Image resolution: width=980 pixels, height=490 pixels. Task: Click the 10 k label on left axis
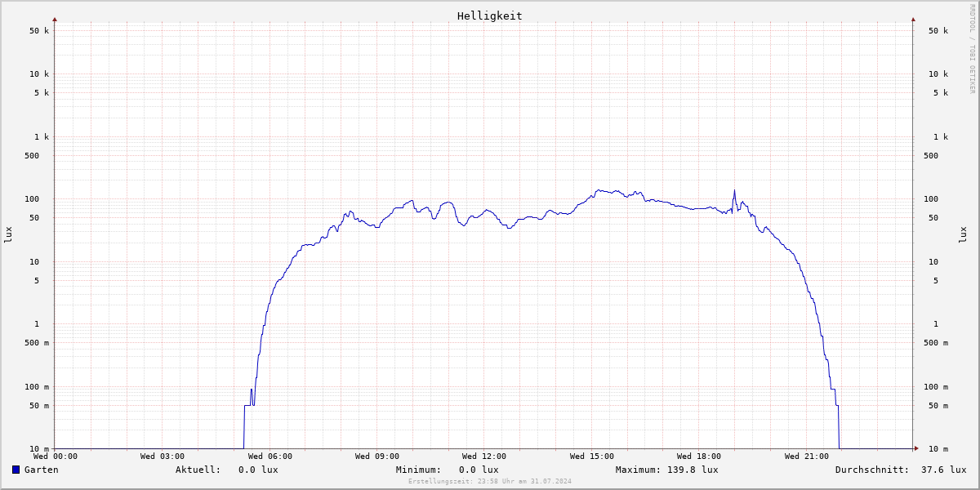39,74
